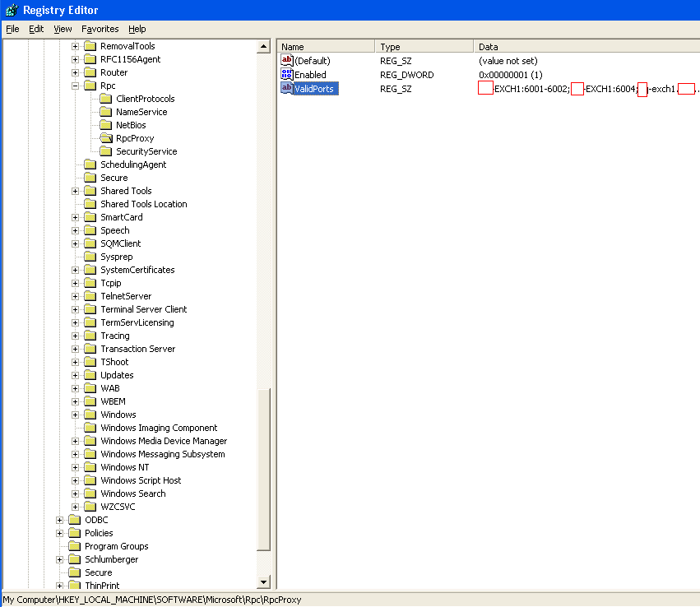700x607 pixels.
Task: Expand the Policies key
Action: point(60,533)
